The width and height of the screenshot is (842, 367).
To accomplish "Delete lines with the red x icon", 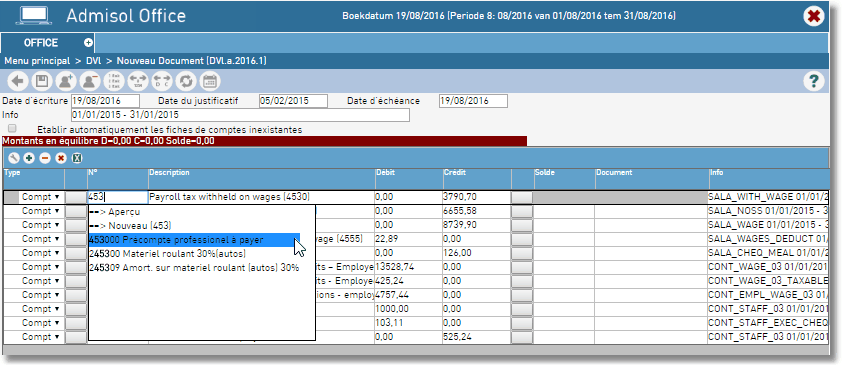I will (61, 159).
